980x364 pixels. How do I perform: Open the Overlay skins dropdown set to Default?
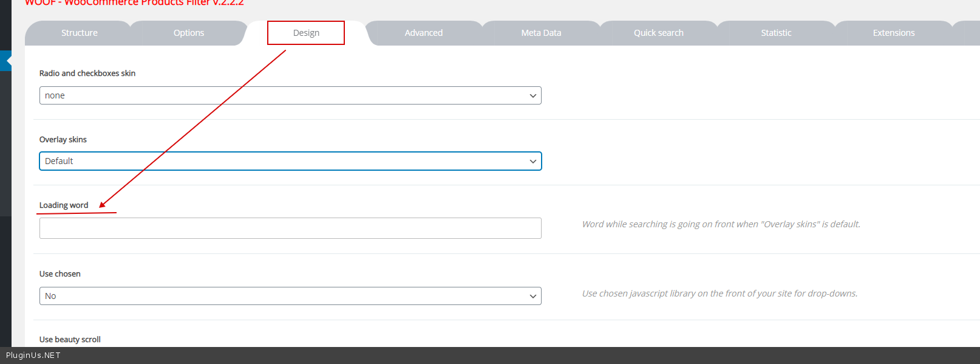290,161
